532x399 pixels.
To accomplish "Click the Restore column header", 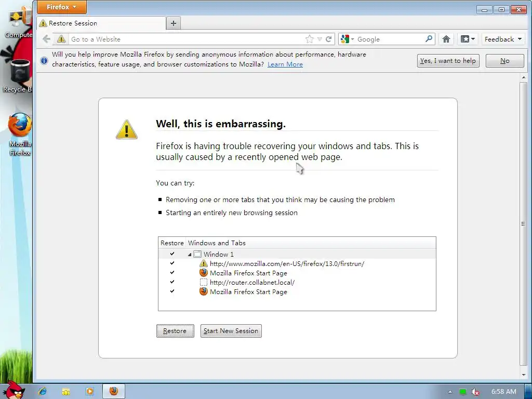I will click(x=172, y=243).
